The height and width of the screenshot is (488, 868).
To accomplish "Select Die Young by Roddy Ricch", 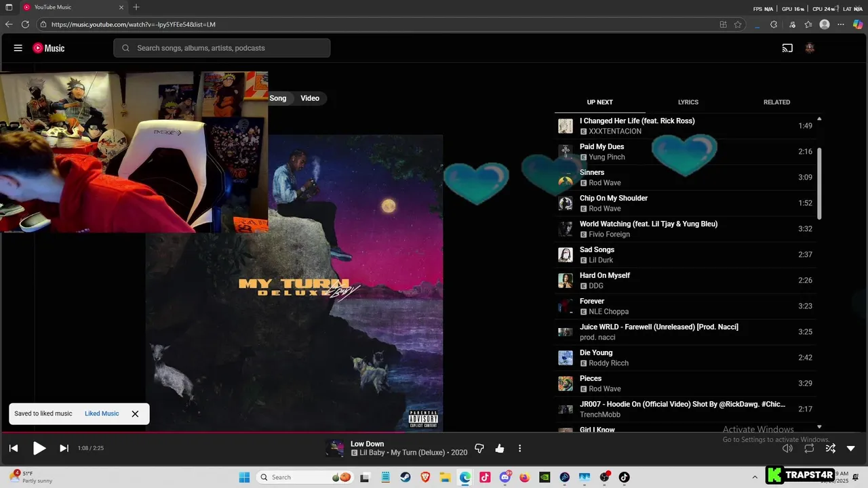I will [x=685, y=358].
